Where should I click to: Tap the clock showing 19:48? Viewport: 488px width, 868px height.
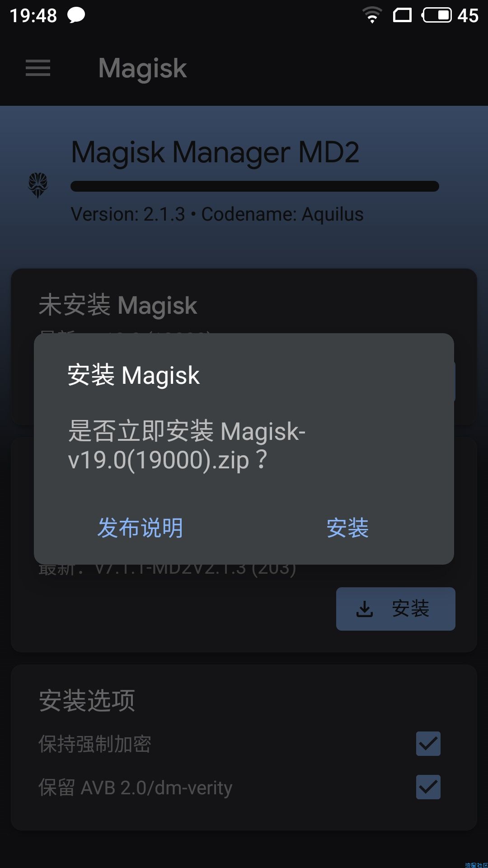33,15
